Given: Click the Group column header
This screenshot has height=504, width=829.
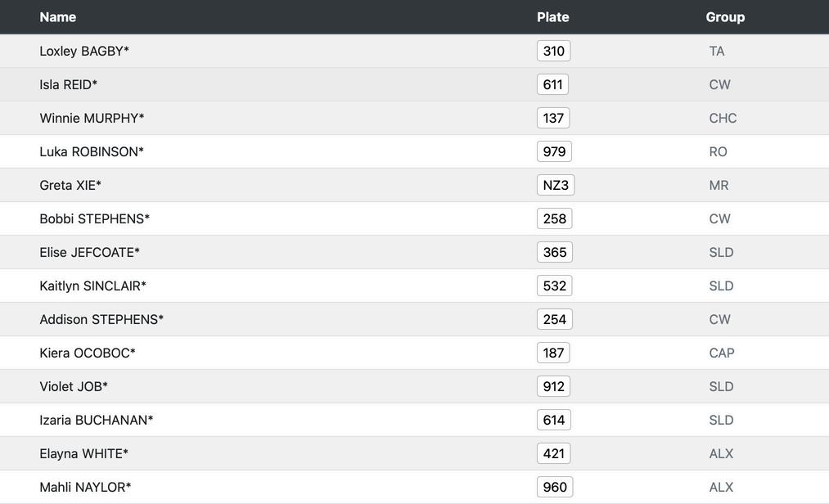Looking at the screenshot, I should click(725, 17).
